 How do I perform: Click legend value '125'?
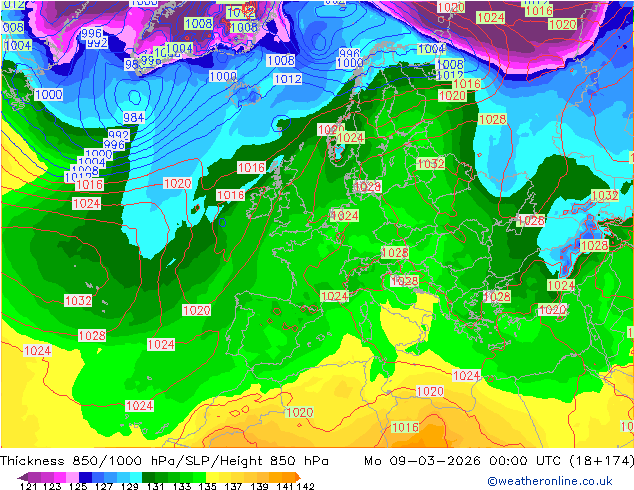[78, 486]
